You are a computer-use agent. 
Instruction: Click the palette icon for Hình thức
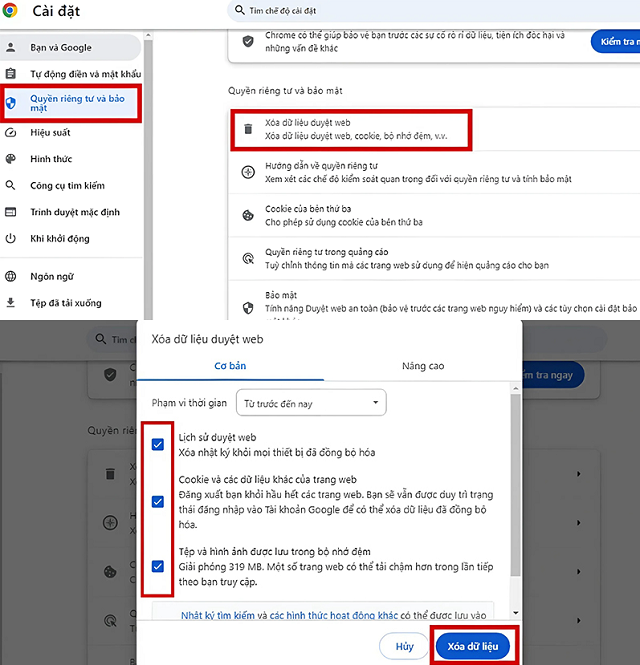click(11, 159)
